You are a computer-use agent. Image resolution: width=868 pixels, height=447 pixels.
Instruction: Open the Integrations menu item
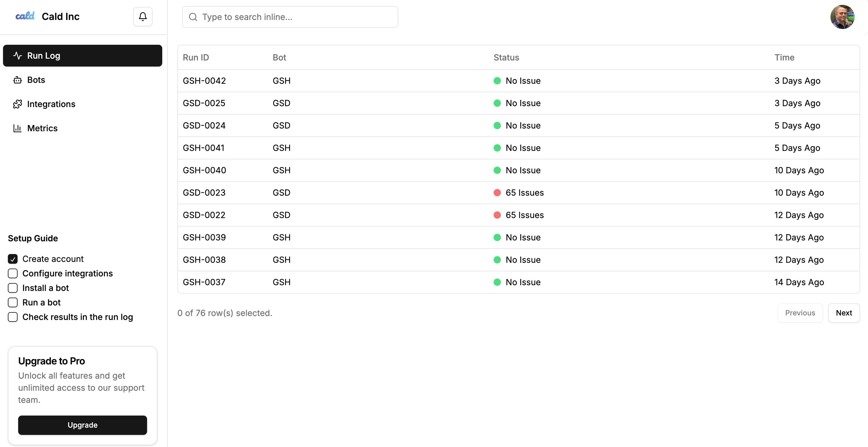[51, 104]
